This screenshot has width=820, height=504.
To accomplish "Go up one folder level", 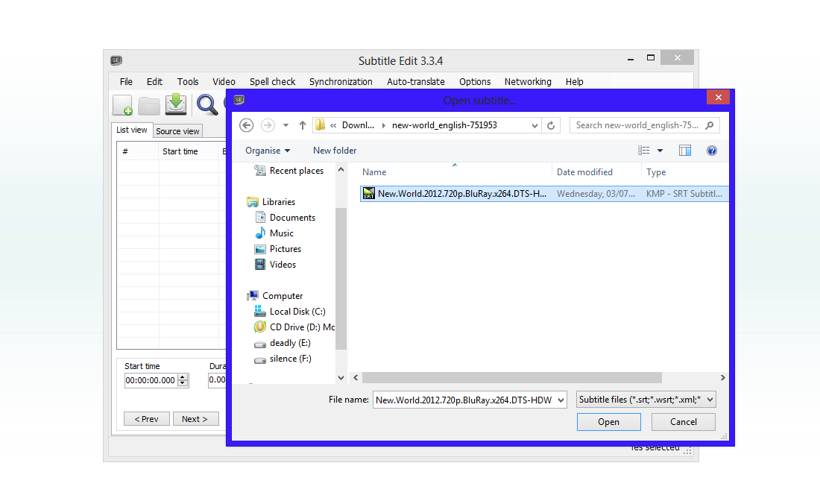I will [x=302, y=125].
